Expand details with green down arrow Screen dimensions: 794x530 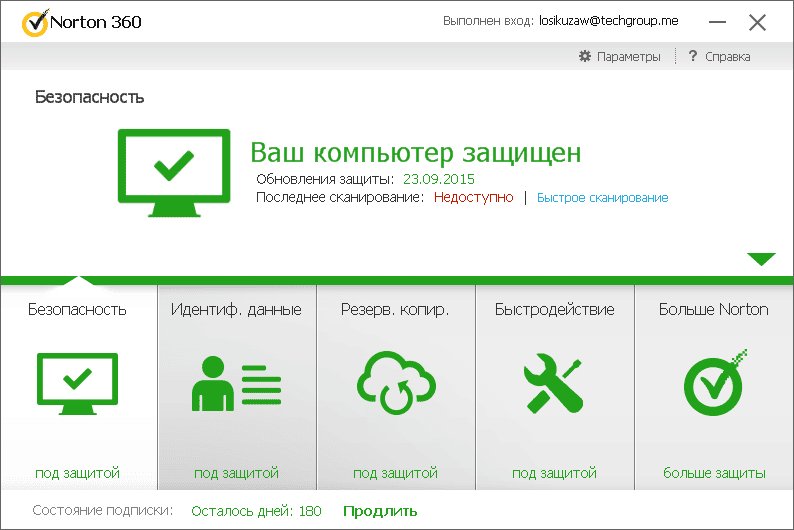coord(761,259)
